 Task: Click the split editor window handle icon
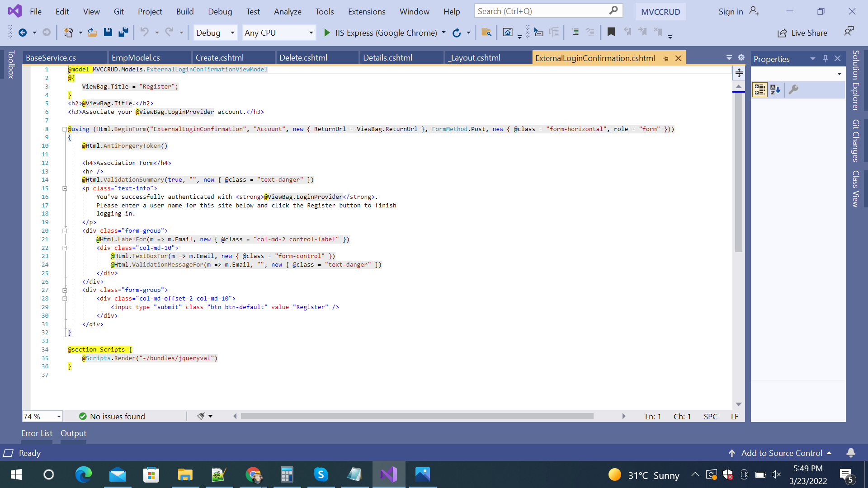(739, 73)
